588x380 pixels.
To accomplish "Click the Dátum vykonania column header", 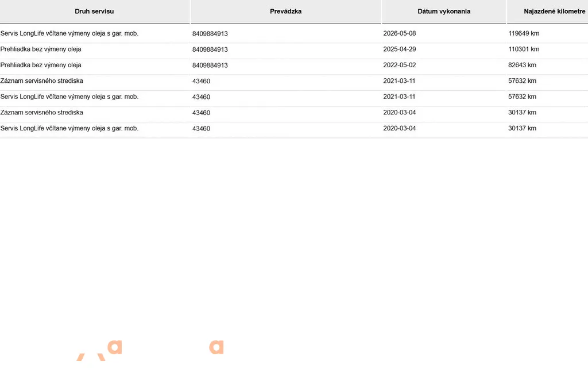I will tap(444, 11).
